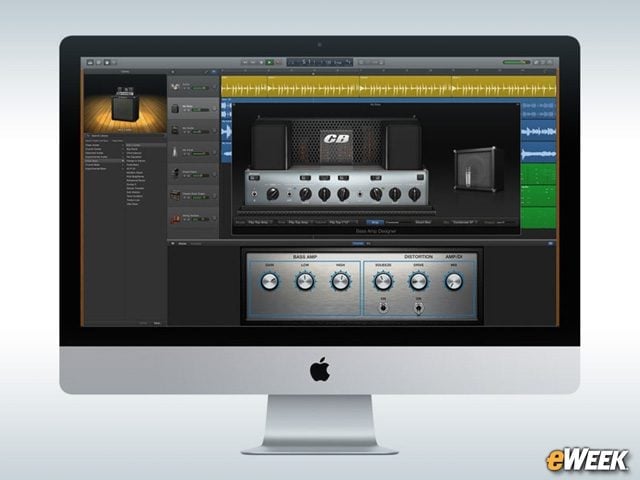Click the blue button right of Smart Controls header

pyautogui.click(x=550, y=244)
